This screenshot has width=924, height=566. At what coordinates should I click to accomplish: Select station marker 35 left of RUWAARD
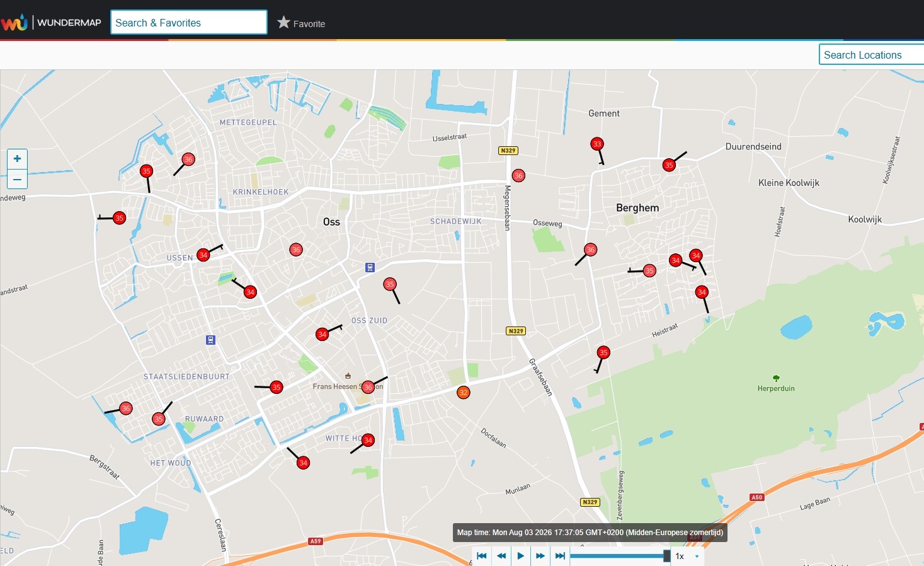(159, 419)
